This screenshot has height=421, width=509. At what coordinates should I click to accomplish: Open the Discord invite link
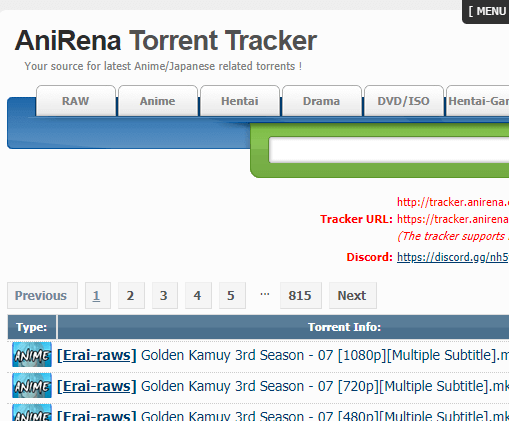pos(453,257)
